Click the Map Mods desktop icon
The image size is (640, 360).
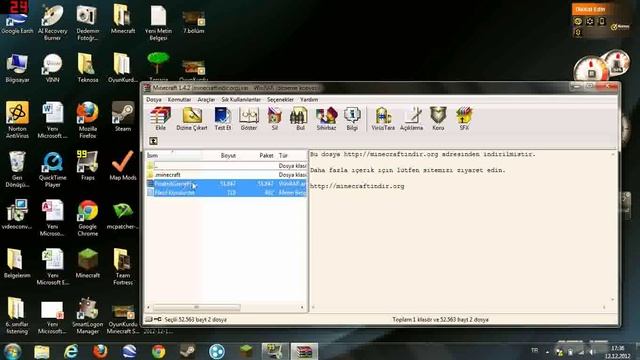pos(122,166)
